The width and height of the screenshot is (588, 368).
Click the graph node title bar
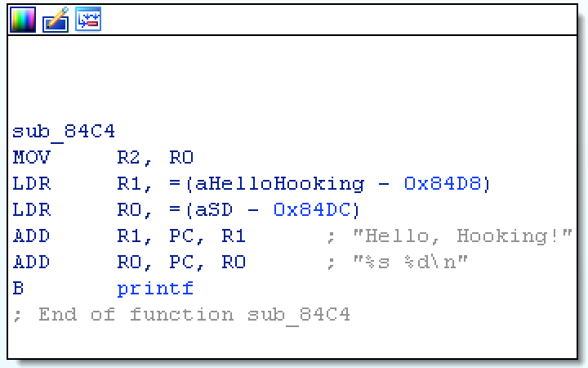coord(327,20)
